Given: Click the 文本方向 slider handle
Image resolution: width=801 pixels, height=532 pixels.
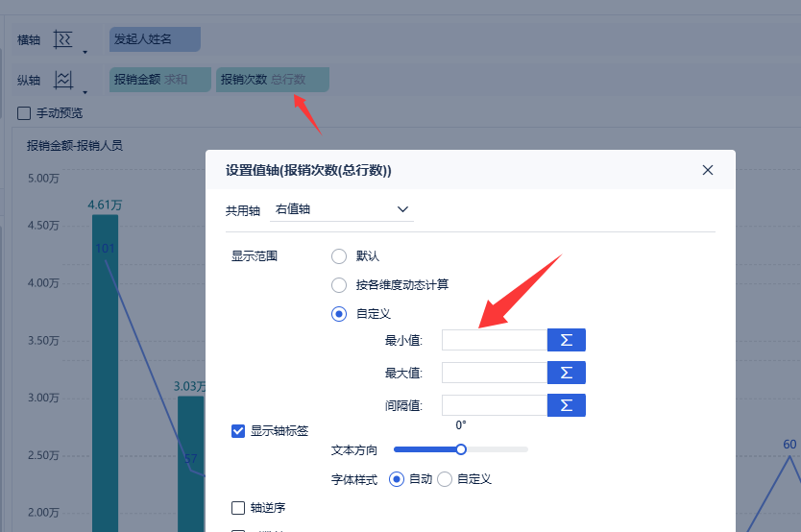Looking at the screenshot, I should point(461,449).
